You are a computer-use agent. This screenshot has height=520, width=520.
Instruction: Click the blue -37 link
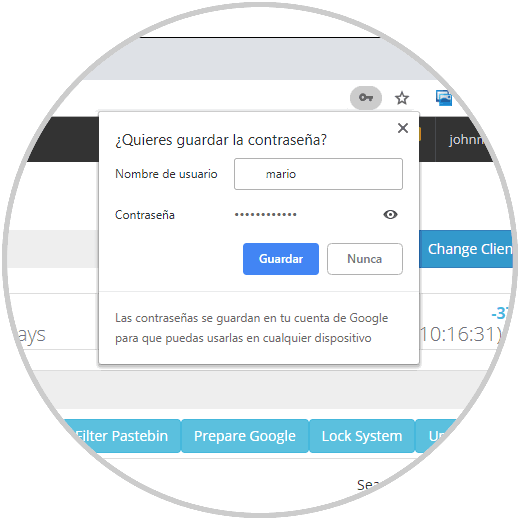(499, 313)
